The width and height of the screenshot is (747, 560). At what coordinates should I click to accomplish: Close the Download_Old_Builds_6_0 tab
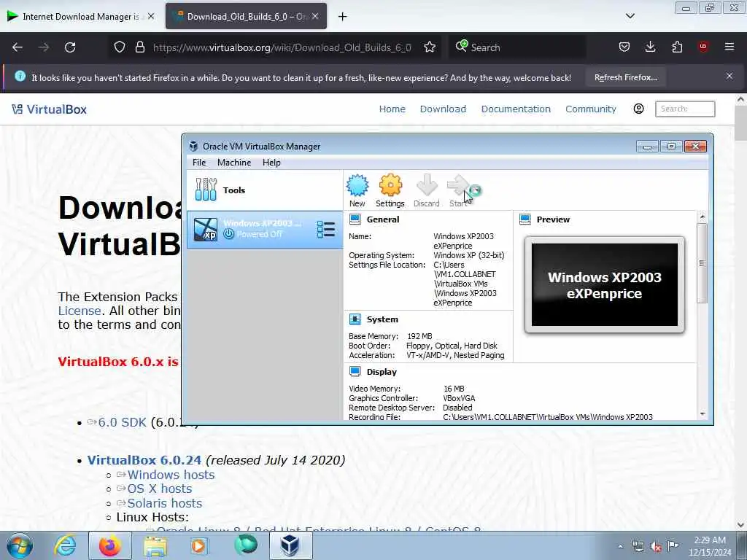(315, 16)
